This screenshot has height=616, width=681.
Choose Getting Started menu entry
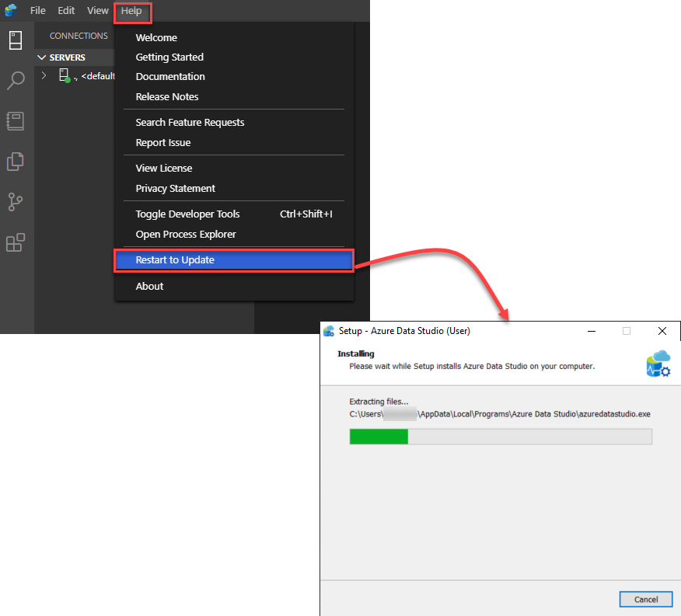pos(234,57)
